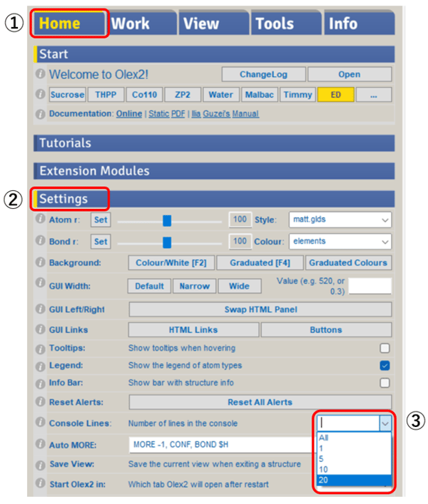Click info icon next to Save View
The height and width of the screenshot is (504, 428).
pyautogui.click(x=40, y=465)
